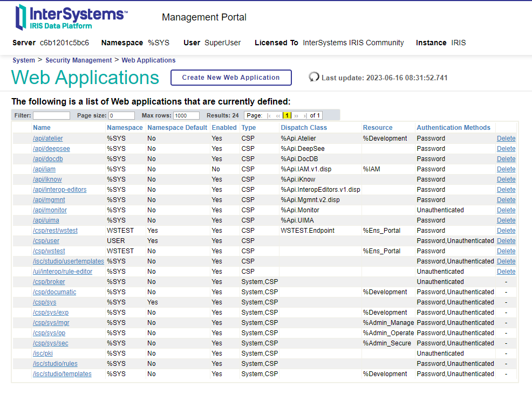Delete the /api/monitor web application

click(x=506, y=210)
